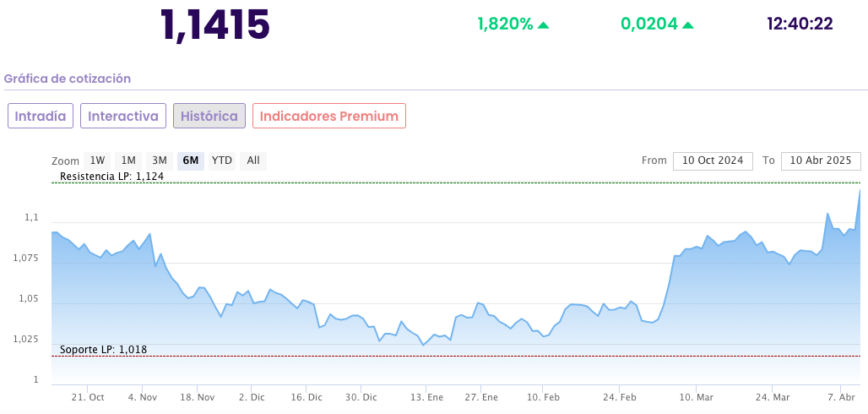The image size is (868, 414).
Task: Click the 7. Abr axis marker
Action: 842,396
